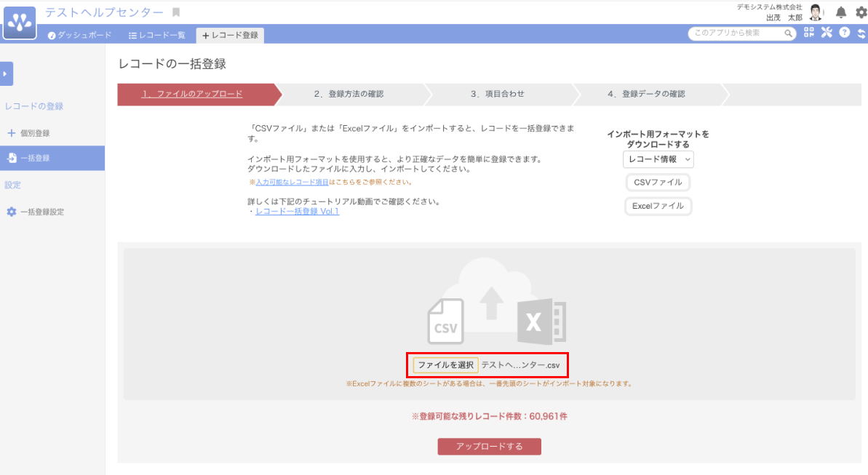This screenshot has height=475, width=868.
Task: Click the ファイルを選択 button
Action: 445,365
